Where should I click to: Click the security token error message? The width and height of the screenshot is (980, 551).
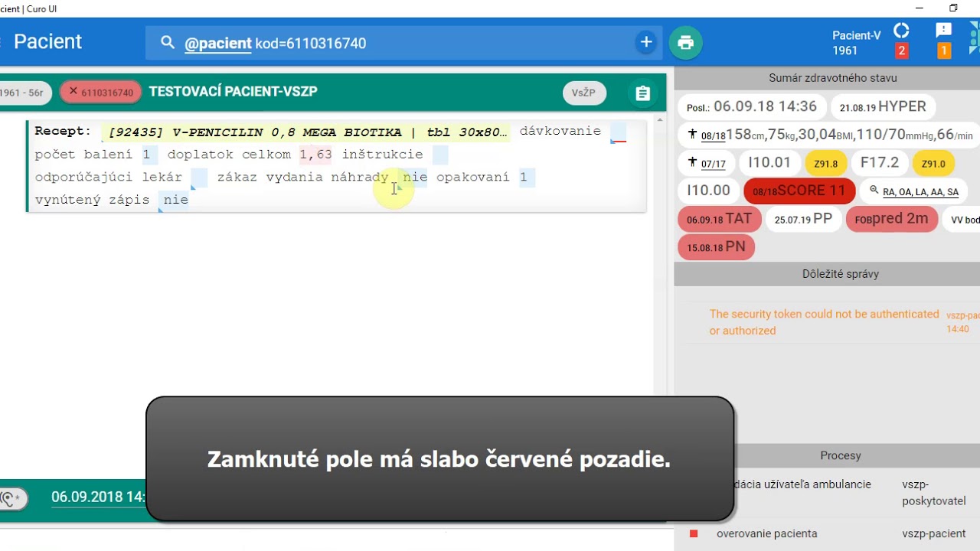(824, 322)
